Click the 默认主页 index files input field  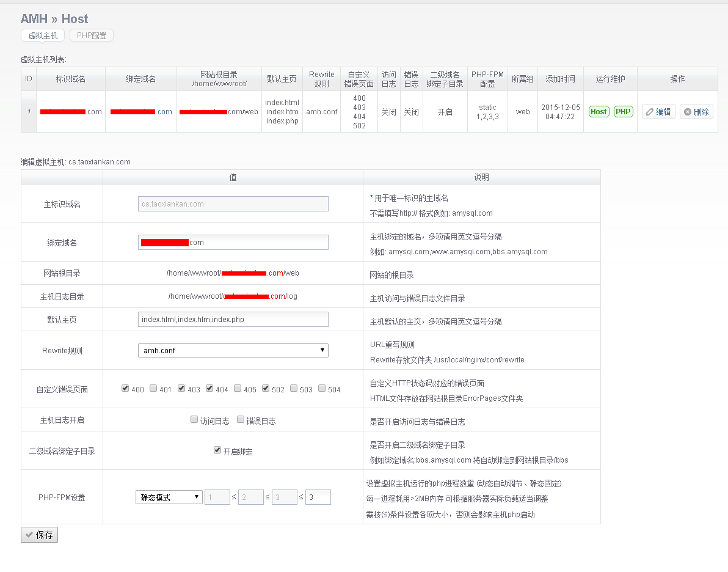tap(233, 320)
